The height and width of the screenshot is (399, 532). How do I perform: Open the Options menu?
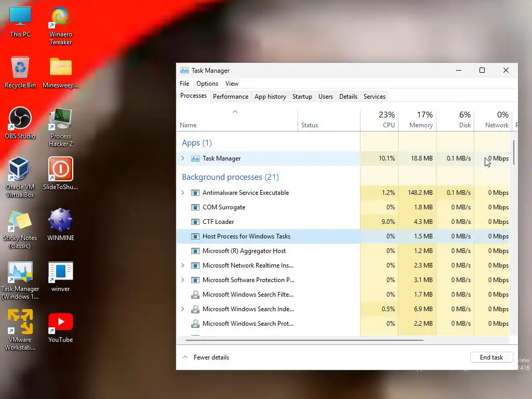pos(207,84)
